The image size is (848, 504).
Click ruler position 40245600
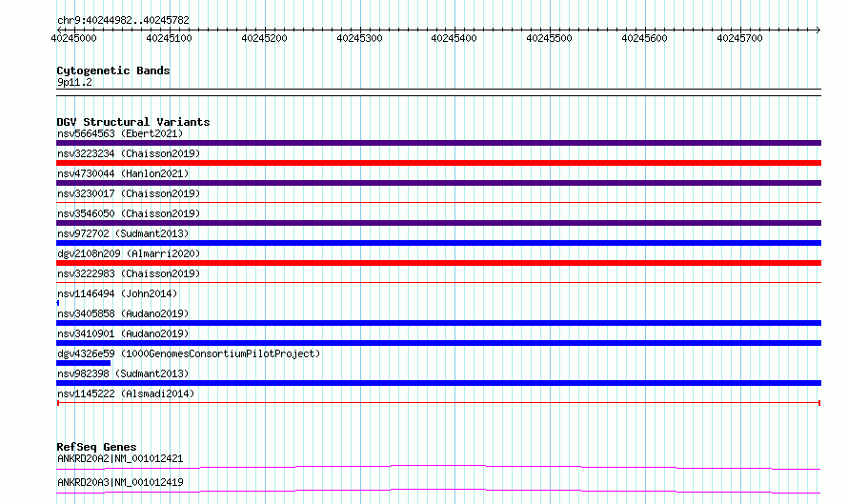tap(644, 38)
